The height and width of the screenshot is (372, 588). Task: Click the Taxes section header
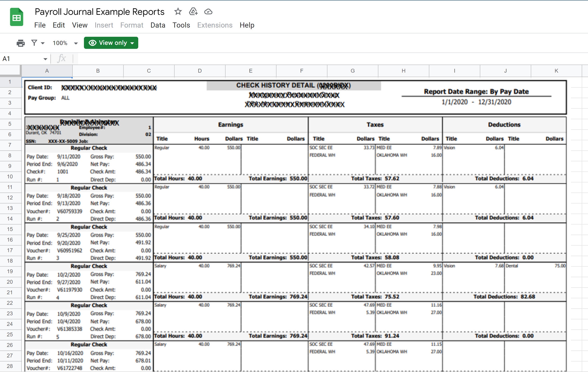click(375, 125)
